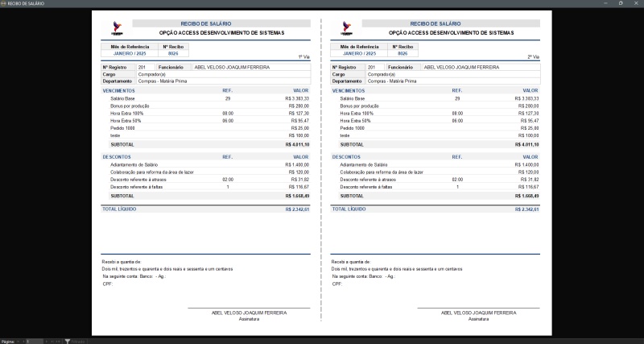Click the TOTAL LÍQUIDO value on left receipt
644x344 pixels.
pos(298,209)
